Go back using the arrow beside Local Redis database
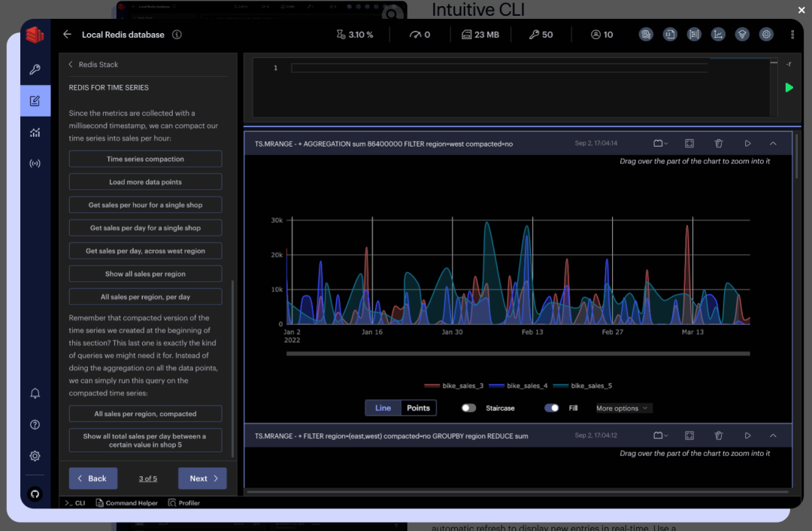Viewport: 812px width, 531px height. click(68, 34)
